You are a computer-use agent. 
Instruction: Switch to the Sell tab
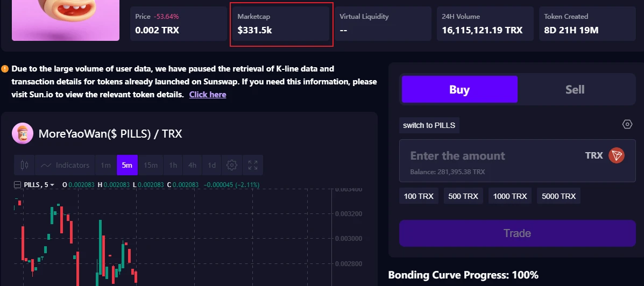click(x=575, y=89)
